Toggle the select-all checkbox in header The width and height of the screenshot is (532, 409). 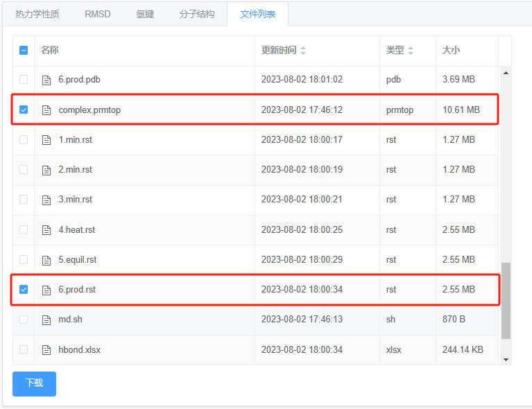click(24, 50)
